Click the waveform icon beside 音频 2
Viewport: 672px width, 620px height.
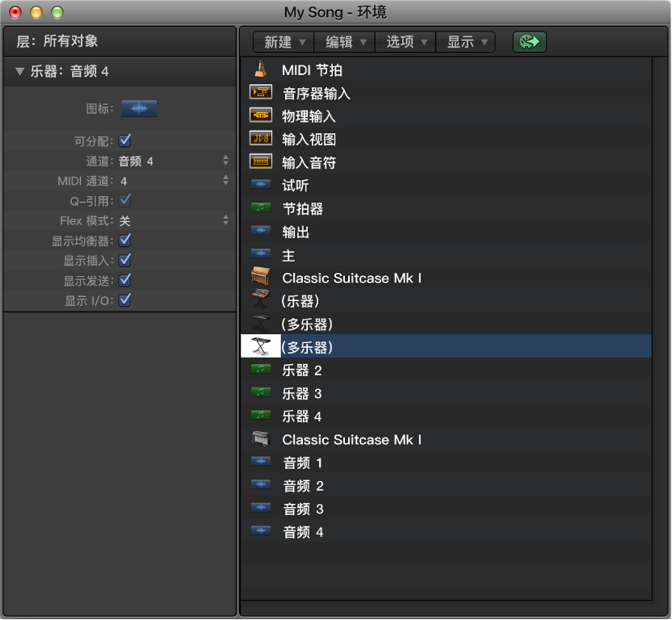point(261,484)
